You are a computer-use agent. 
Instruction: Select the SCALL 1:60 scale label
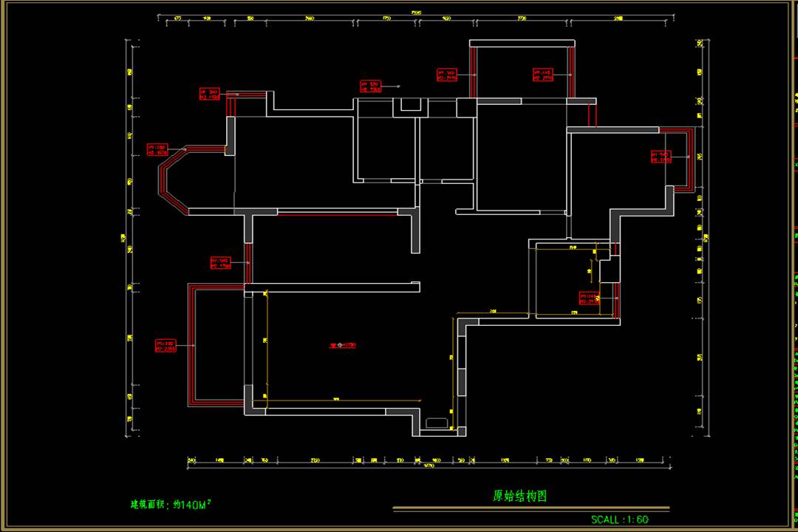(619, 519)
